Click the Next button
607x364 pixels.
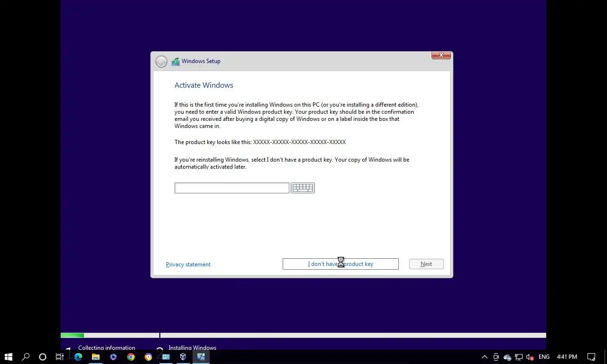coord(426,264)
